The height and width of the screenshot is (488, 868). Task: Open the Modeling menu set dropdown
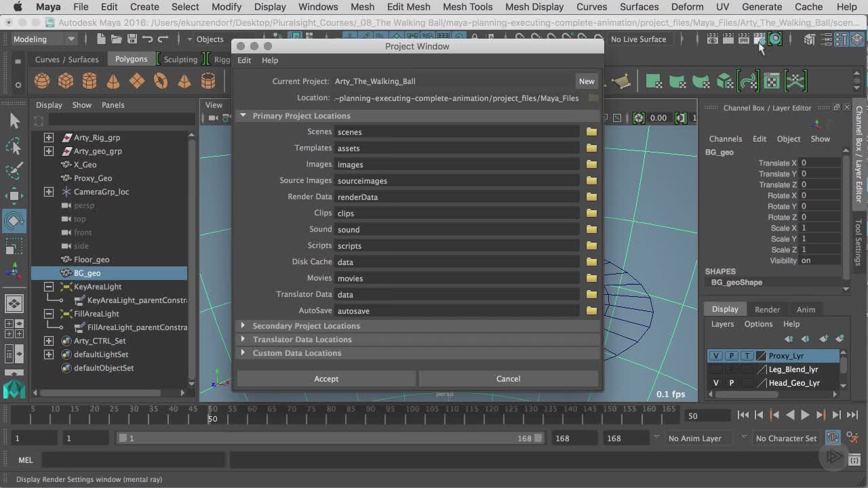(45, 39)
